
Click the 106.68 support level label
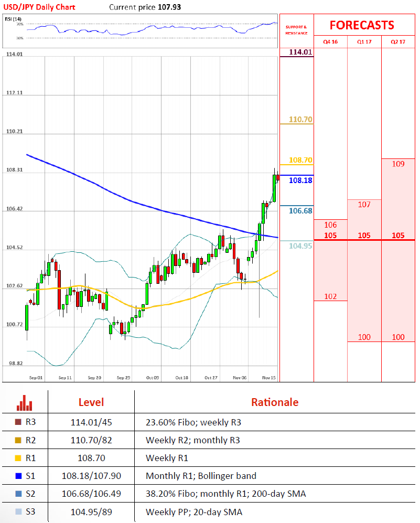[x=300, y=211]
